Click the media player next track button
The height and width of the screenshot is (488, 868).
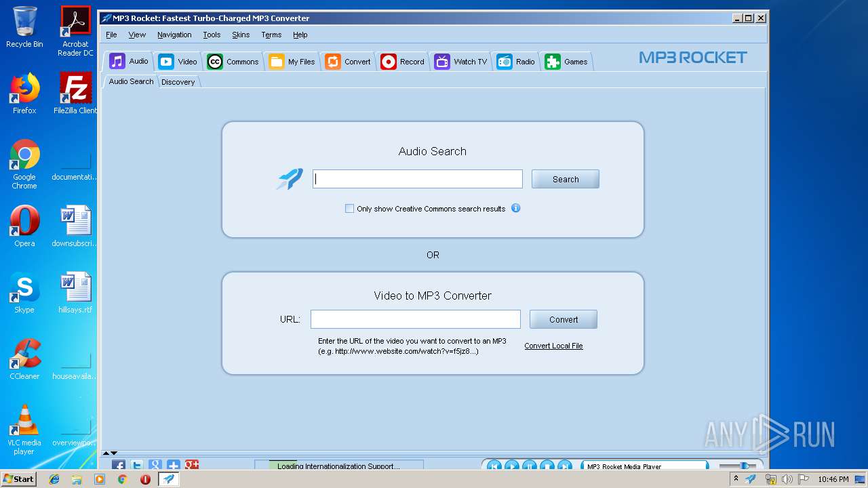(565, 466)
